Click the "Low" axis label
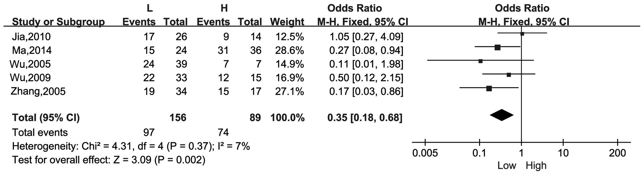Image resolution: width=644 pixels, height=175 pixels. tap(507, 165)
